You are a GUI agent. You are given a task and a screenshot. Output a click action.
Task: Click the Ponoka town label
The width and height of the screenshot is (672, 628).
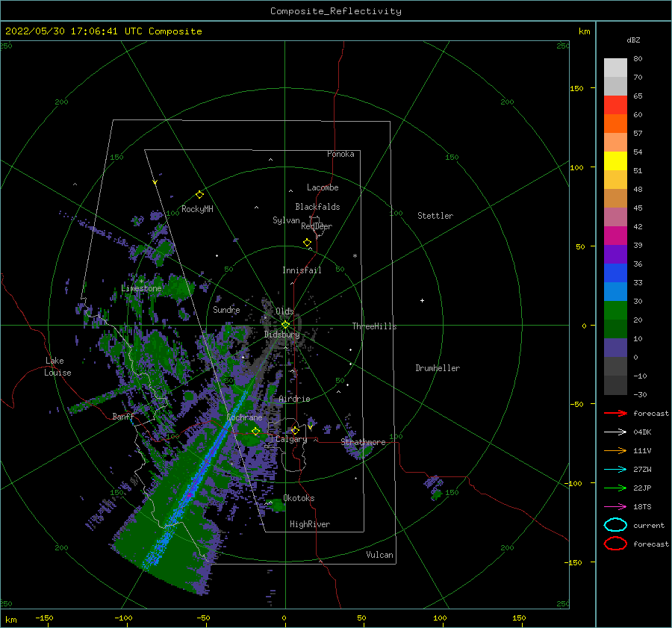pyautogui.click(x=340, y=154)
